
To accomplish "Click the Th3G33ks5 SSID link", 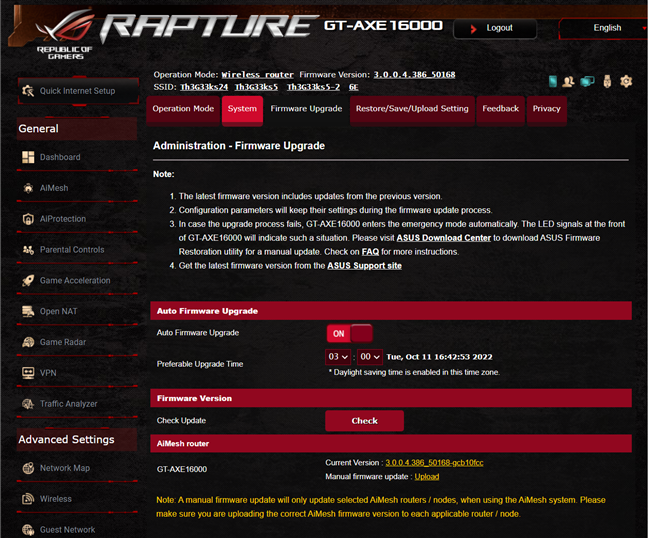I will (x=256, y=87).
